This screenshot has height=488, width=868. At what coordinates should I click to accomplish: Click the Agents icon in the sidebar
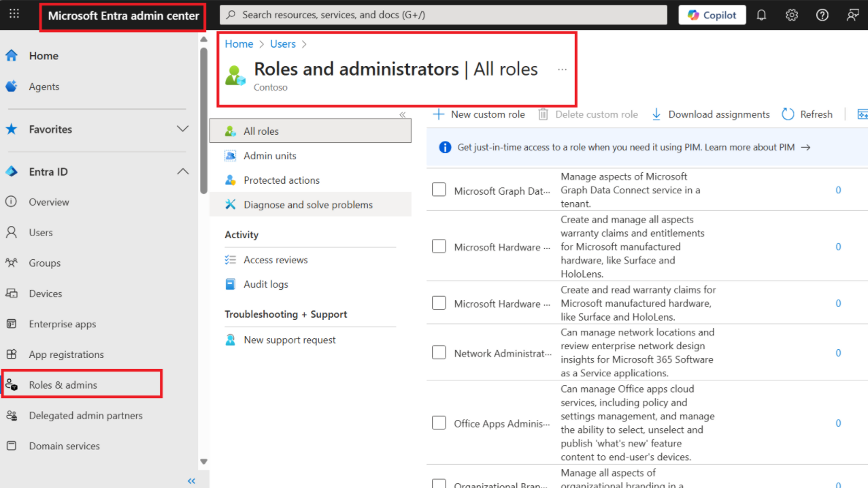pyautogui.click(x=11, y=86)
